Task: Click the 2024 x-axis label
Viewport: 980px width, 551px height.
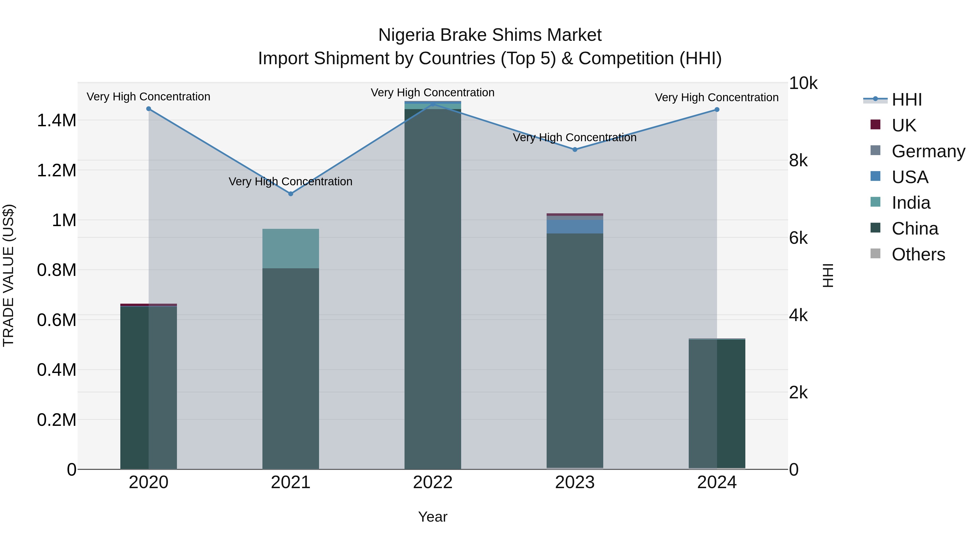Action: (717, 482)
